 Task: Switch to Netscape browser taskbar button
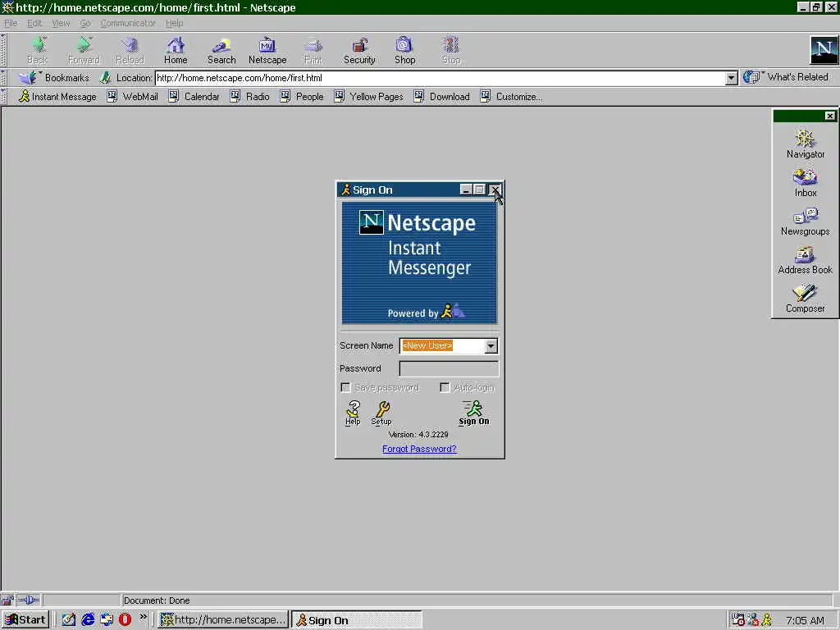(223, 620)
